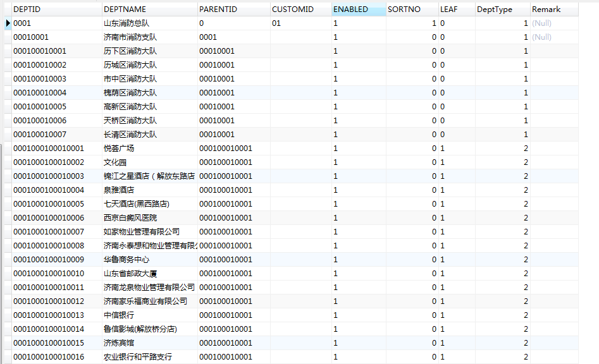Image resolution: width=599 pixels, height=364 pixels.
Task: Select the cell 锦江之星酒店（解放东路店
Action: tap(150, 176)
